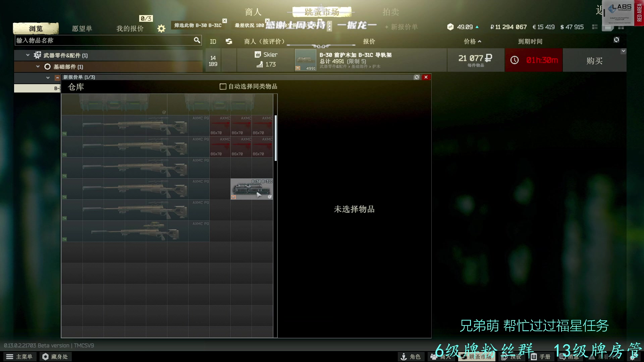The width and height of the screenshot is (644, 362).
Task: Open the 跳蚤市场 top tab
Action: click(x=322, y=12)
